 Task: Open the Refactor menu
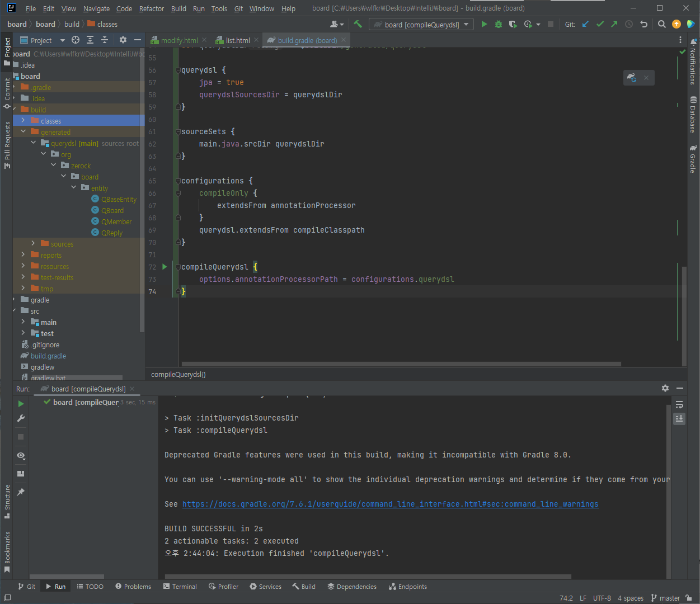[151, 8]
